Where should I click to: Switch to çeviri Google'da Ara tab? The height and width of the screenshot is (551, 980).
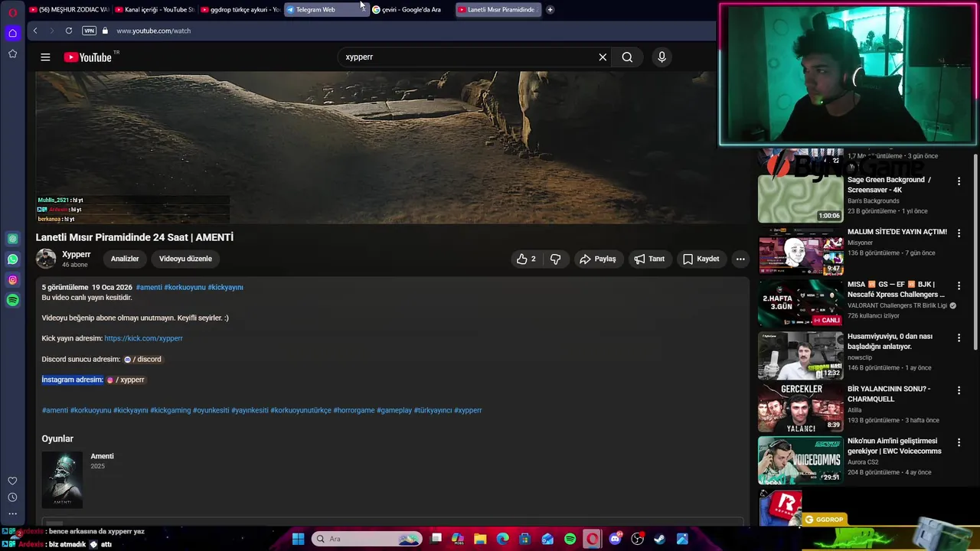(412, 10)
